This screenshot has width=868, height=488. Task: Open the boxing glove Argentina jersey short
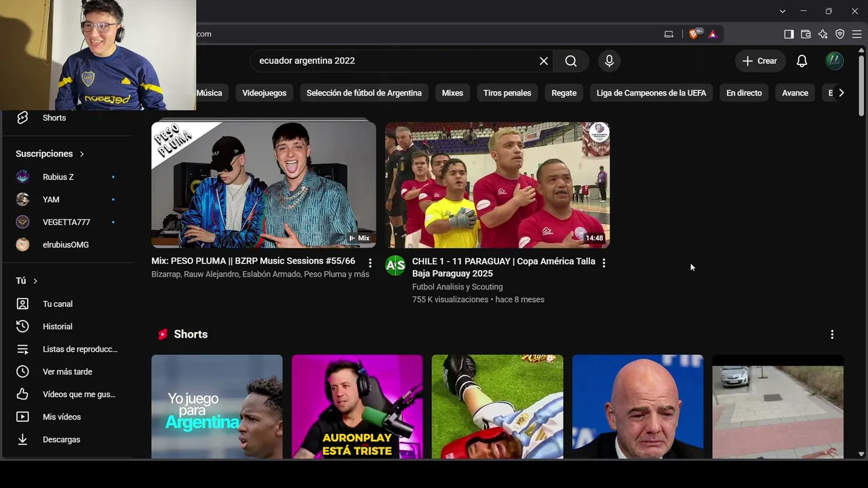498,407
